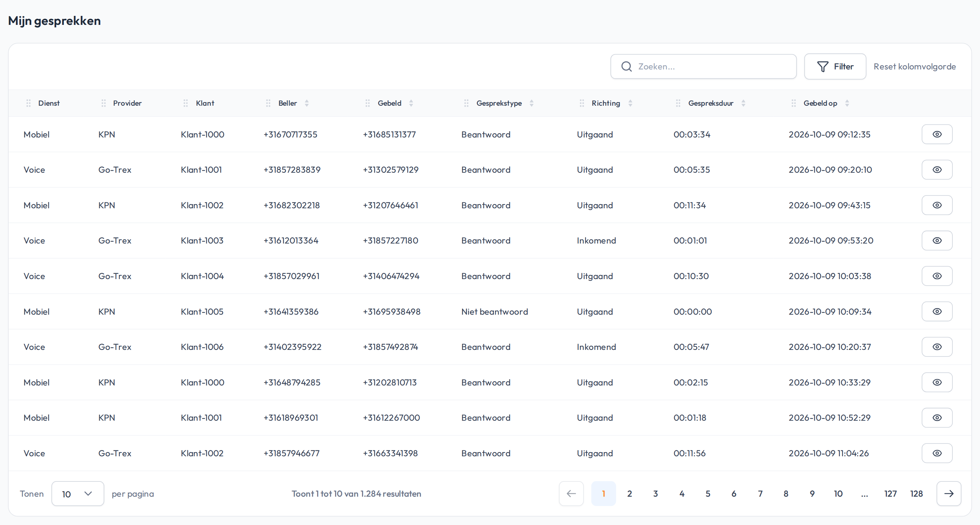The height and width of the screenshot is (525, 980).
Task: Sort by Gesprekstype column
Action: pos(531,103)
